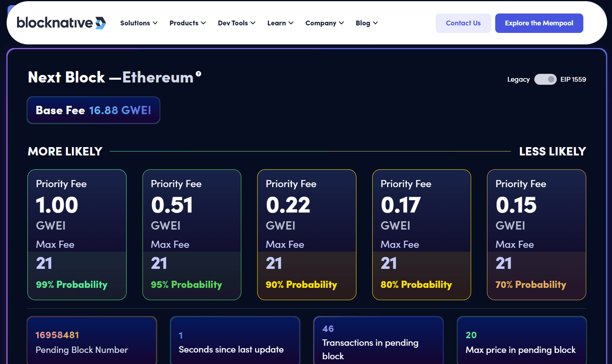Open the Solutions menu
The image size is (612, 364).
point(139,23)
